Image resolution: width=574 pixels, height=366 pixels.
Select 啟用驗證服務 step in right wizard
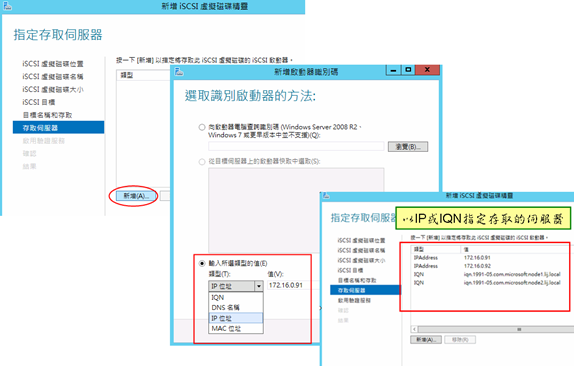coord(354,300)
